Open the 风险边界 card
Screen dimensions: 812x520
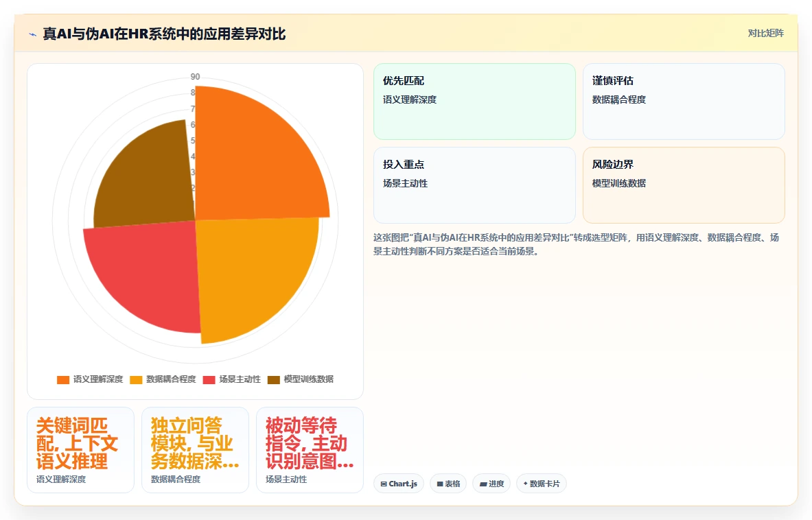[684, 185]
